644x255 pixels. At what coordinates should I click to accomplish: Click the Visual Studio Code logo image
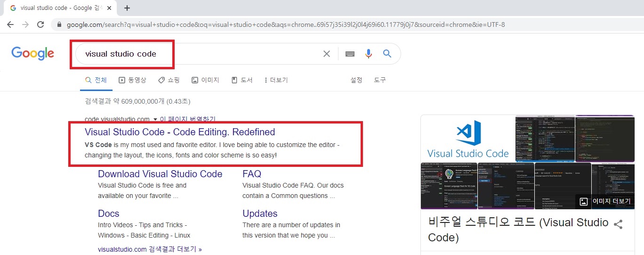[x=468, y=139]
